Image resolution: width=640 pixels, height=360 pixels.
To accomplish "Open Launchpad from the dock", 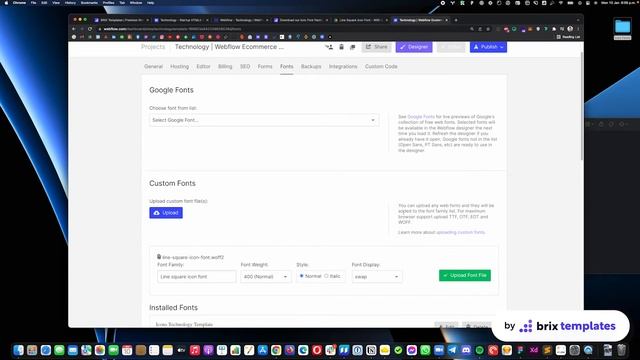I will [32, 350].
